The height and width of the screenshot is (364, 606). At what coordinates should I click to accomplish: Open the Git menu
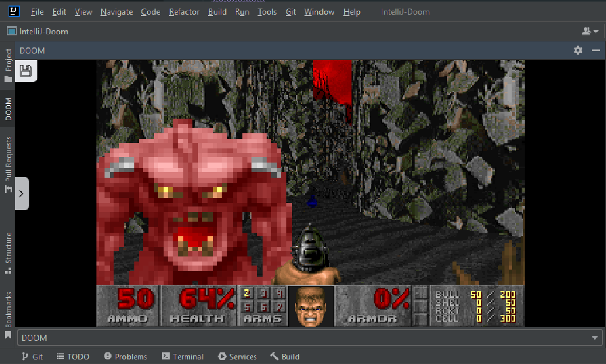point(291,12)
